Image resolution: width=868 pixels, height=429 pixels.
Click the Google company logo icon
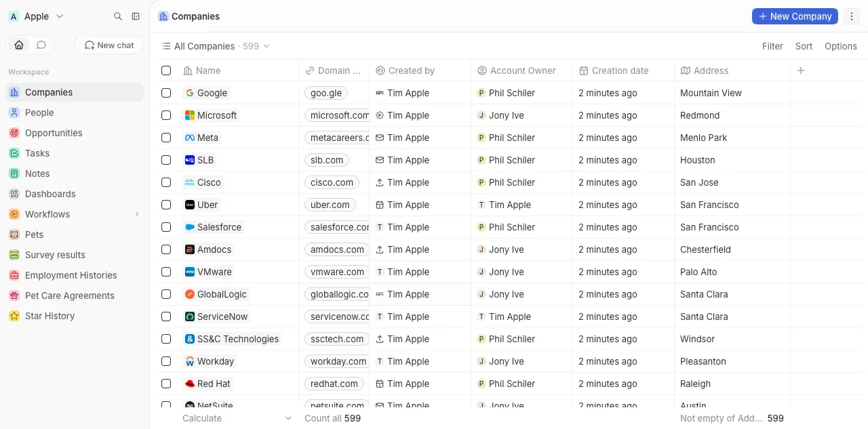pyautogui.click(x=190, y=93)
